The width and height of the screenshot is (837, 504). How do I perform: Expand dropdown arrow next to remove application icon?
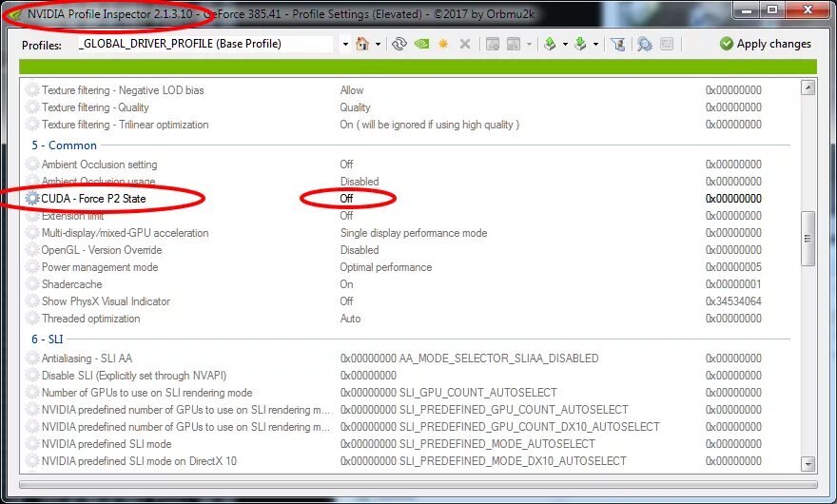tap(529, 45)
